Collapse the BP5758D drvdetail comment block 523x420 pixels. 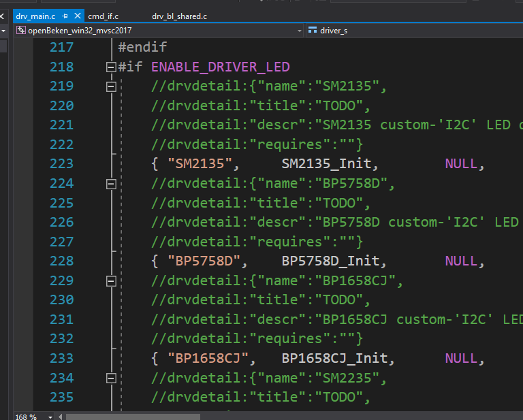[x=111, y=184]
